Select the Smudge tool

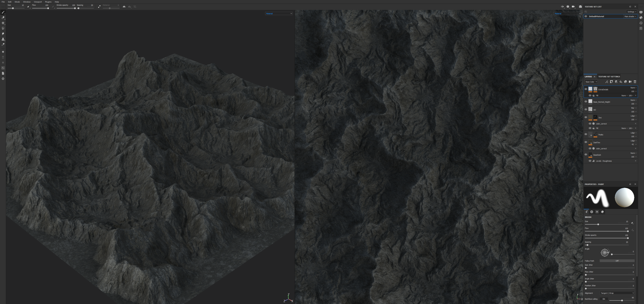(x=3, y=34)
